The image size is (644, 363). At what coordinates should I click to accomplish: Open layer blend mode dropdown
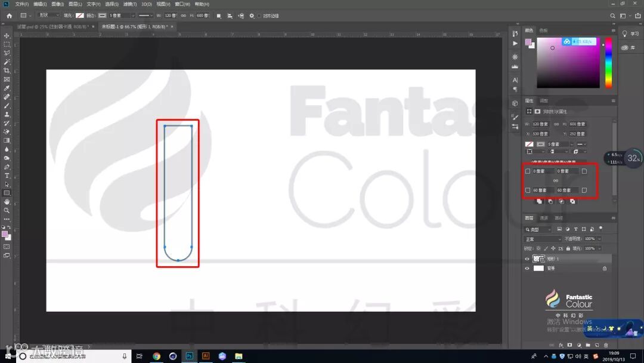pyautogui.click(x=543, y=239)
